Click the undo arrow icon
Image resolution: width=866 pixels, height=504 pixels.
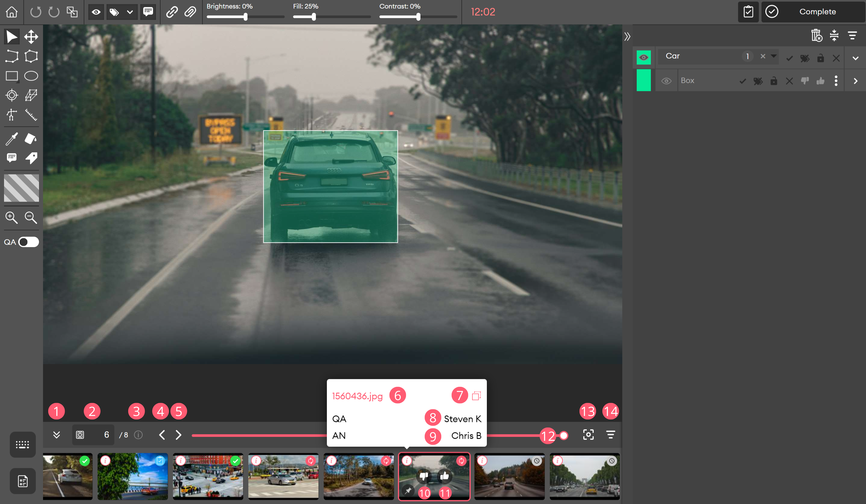pos(36,12)
